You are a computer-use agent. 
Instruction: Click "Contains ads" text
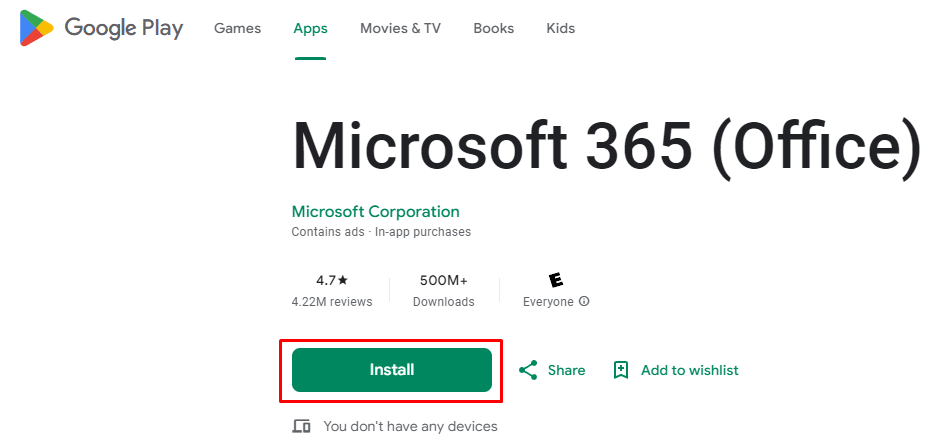coord(327,232)
